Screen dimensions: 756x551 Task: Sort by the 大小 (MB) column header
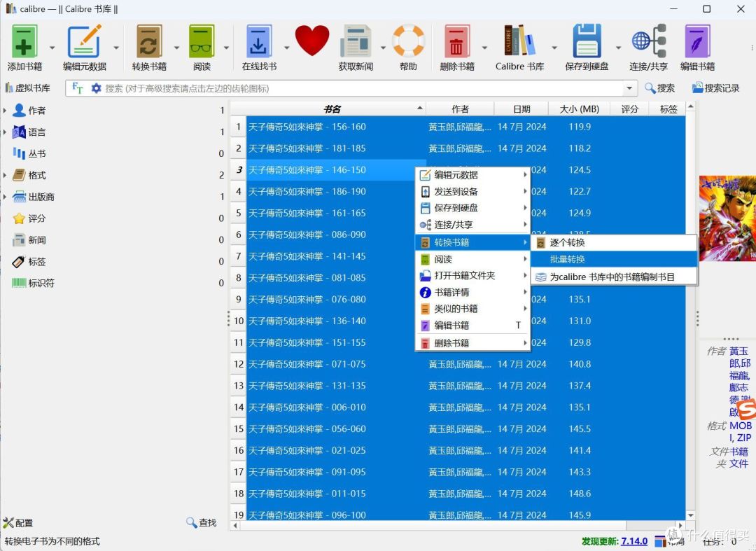pos(579,109)
